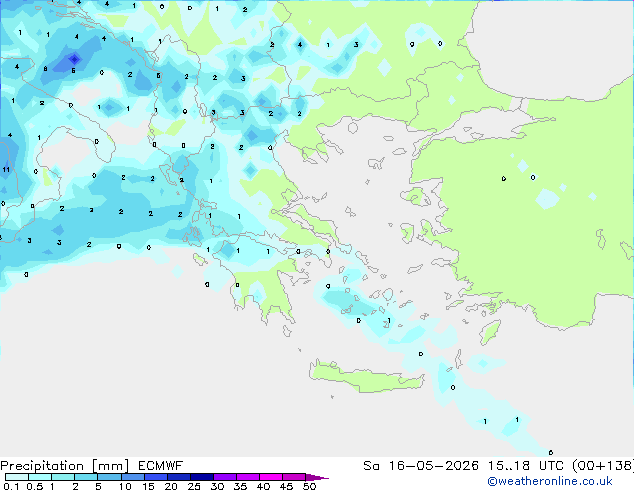Click the legend label '10'
The width and height of the screenshot is (634, 490).
coord(125,486)
